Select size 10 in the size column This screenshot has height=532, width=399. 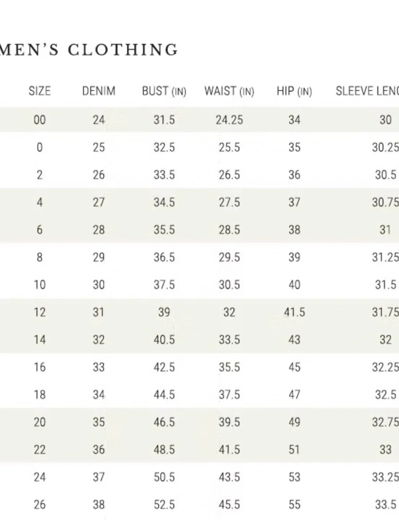(x=40, y=285)
